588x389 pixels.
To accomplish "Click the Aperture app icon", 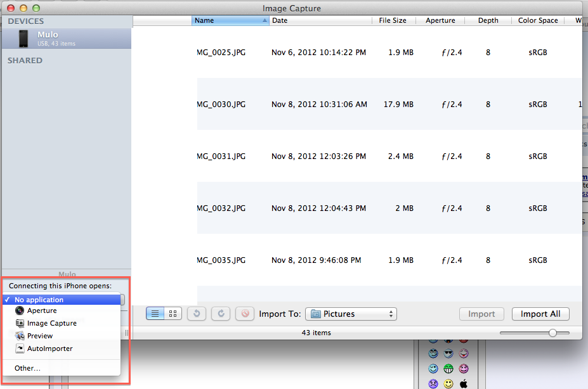I will [x=20, y=310].
